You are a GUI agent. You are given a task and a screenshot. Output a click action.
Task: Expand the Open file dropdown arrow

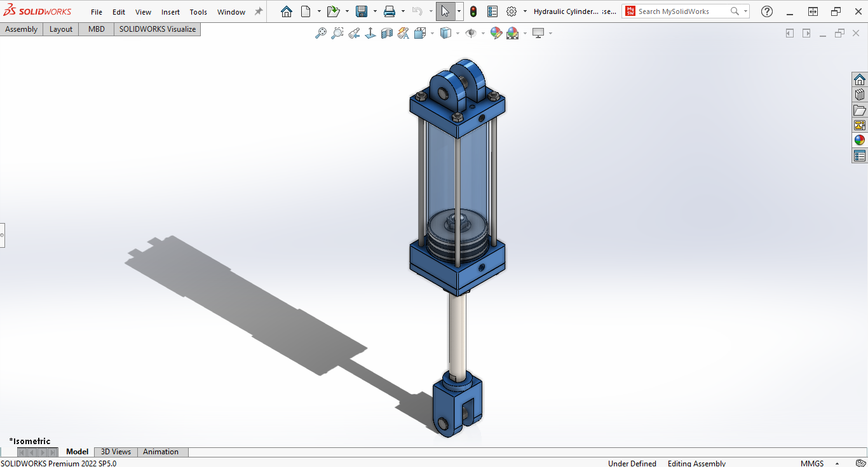click(x=347, y=11)
